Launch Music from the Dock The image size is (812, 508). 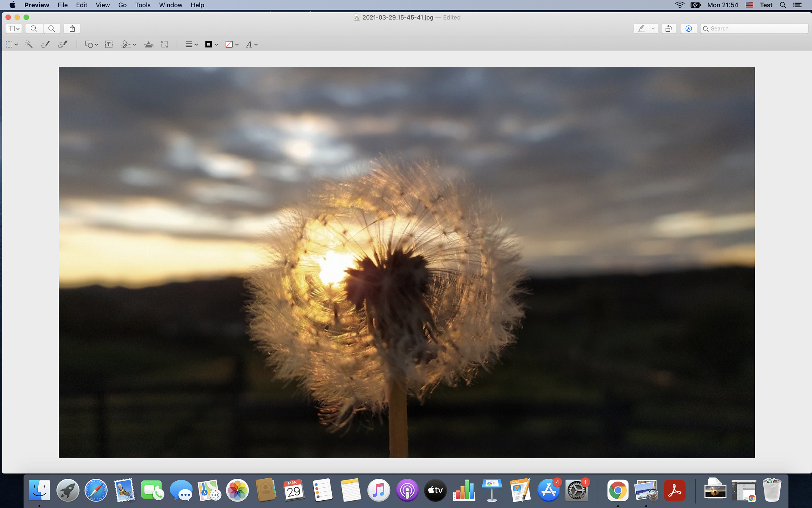pos(379,490)
